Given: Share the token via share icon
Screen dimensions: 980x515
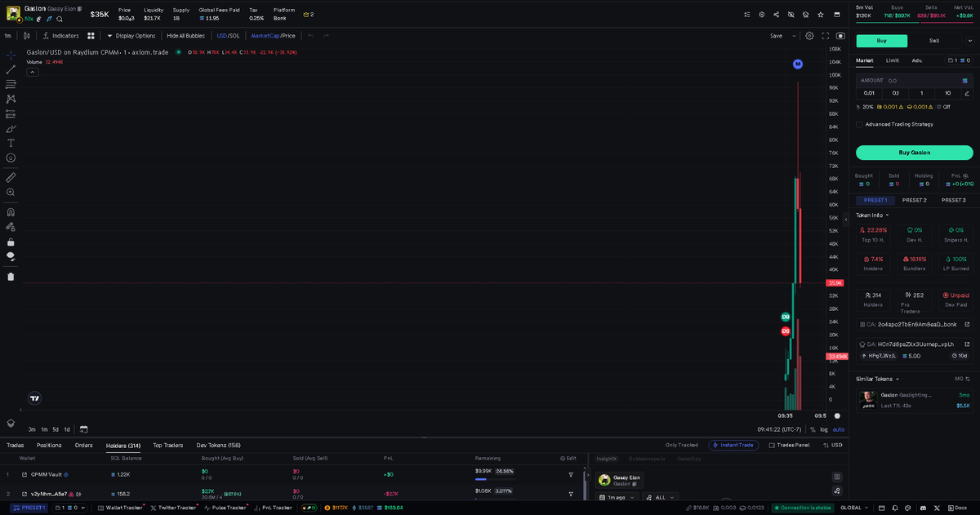Looking at the screenshot, I should click(776, 15).
